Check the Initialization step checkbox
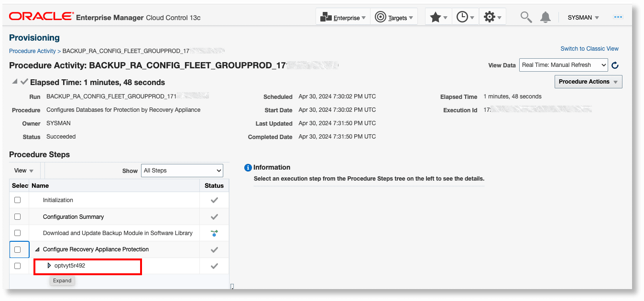This screenshot has height=301, width=644. [x=18, y=200]
